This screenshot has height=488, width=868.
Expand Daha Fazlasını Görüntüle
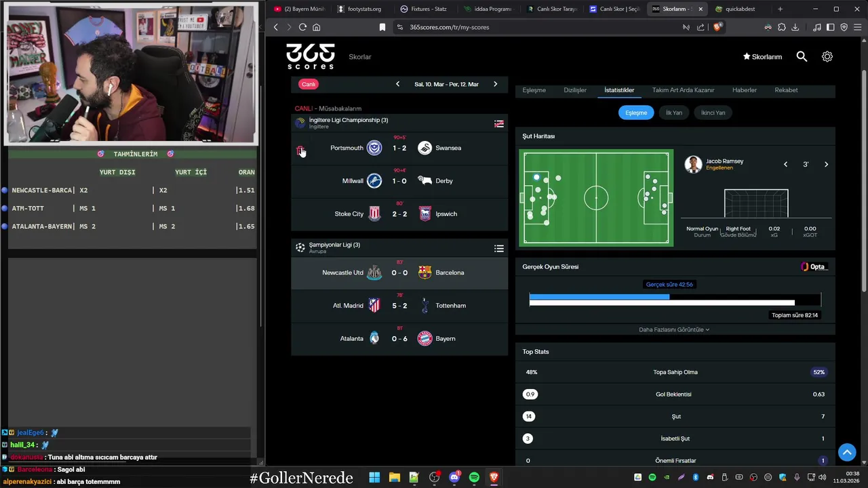[674, 329]
